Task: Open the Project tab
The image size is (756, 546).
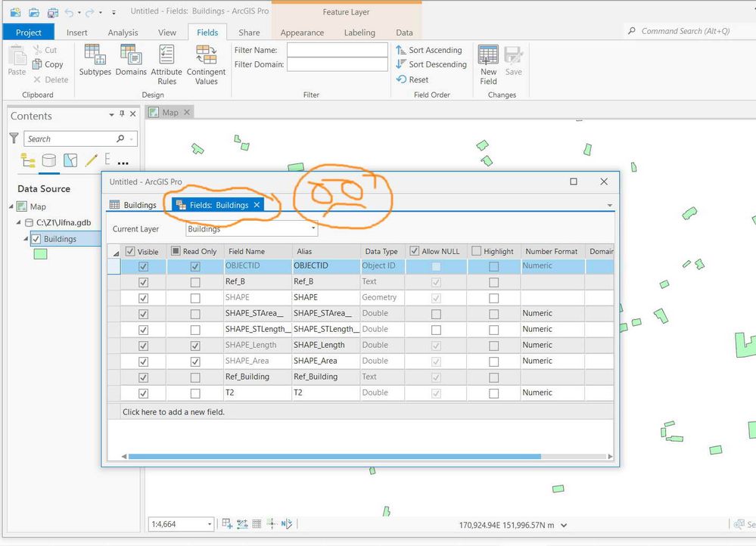Action: click(29, 33)
